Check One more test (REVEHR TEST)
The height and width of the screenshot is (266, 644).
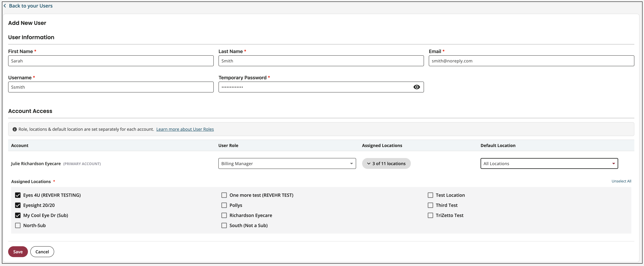point(224,195)
